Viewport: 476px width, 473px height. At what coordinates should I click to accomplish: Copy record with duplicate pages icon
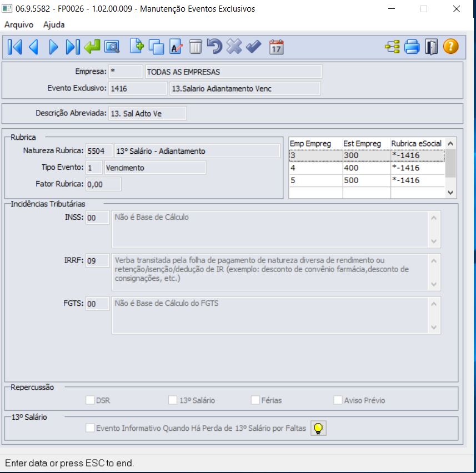tap(156, 47)
